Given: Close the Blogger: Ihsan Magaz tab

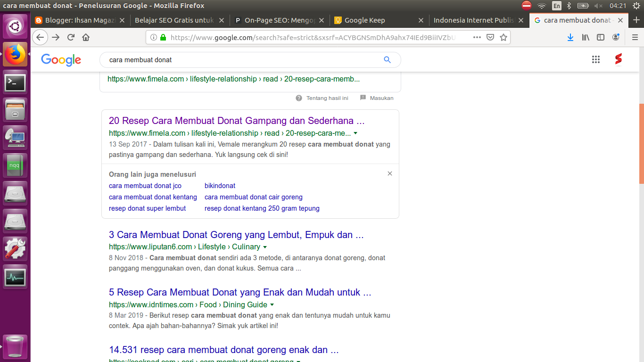Looking at the screenshot, I should click(122, 20).
